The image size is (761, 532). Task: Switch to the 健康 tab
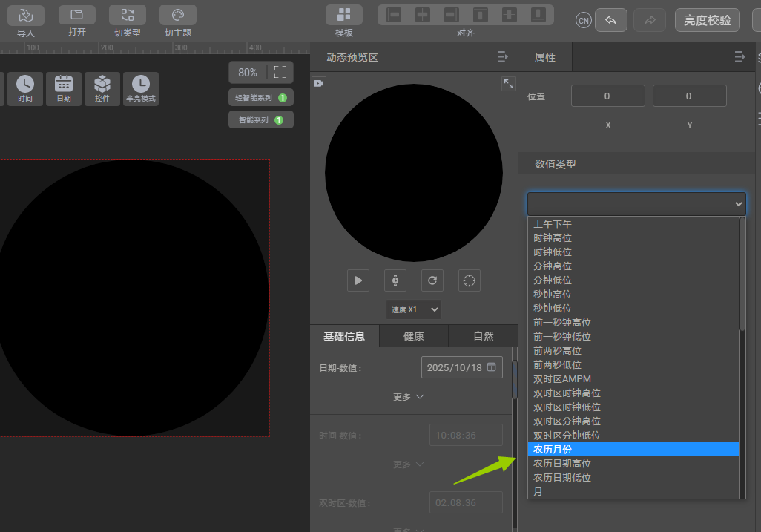[414, 336]
